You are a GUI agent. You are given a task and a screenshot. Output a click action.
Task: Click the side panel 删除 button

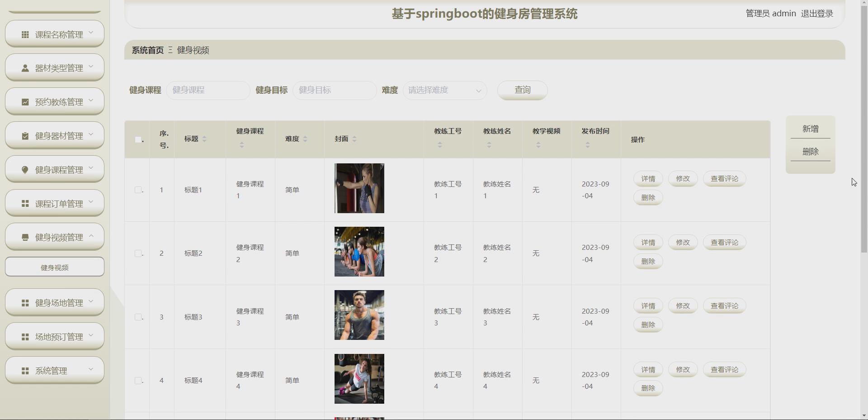pos(811,152)
